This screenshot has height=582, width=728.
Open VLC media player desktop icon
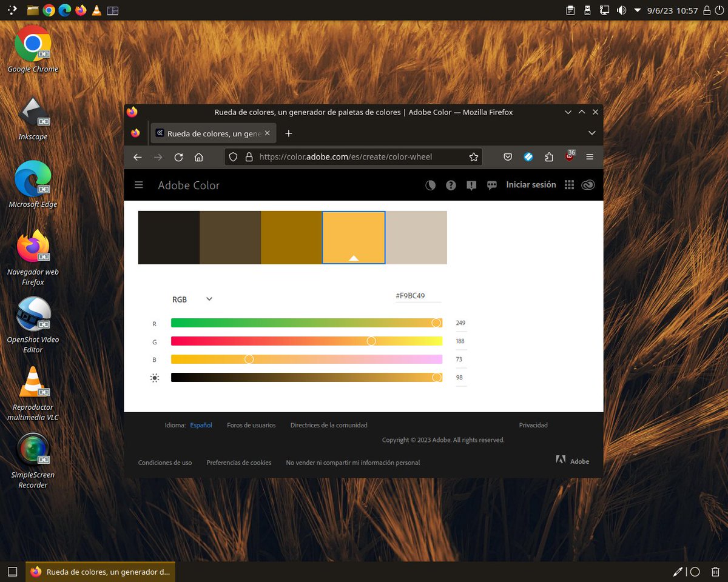click(33, 393)
